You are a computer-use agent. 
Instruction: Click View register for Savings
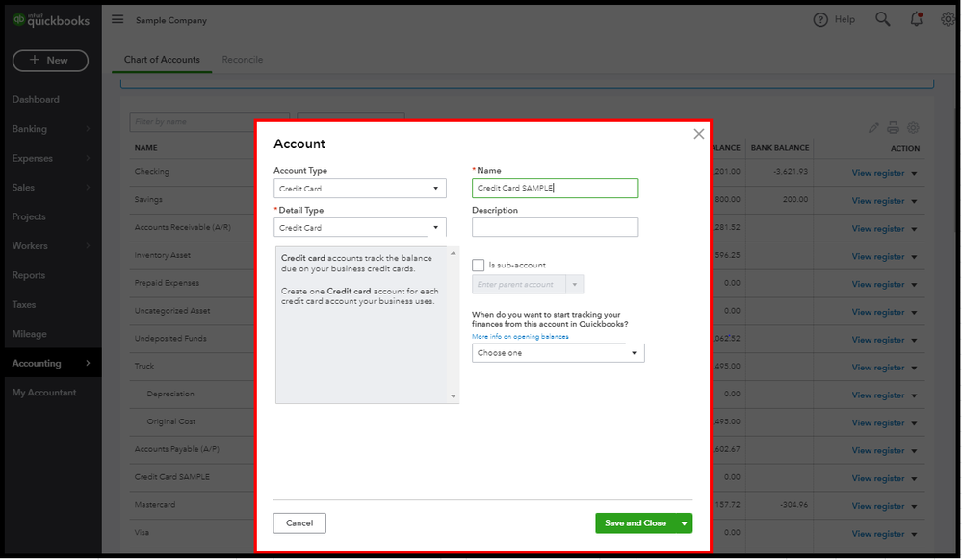point(878,201)
